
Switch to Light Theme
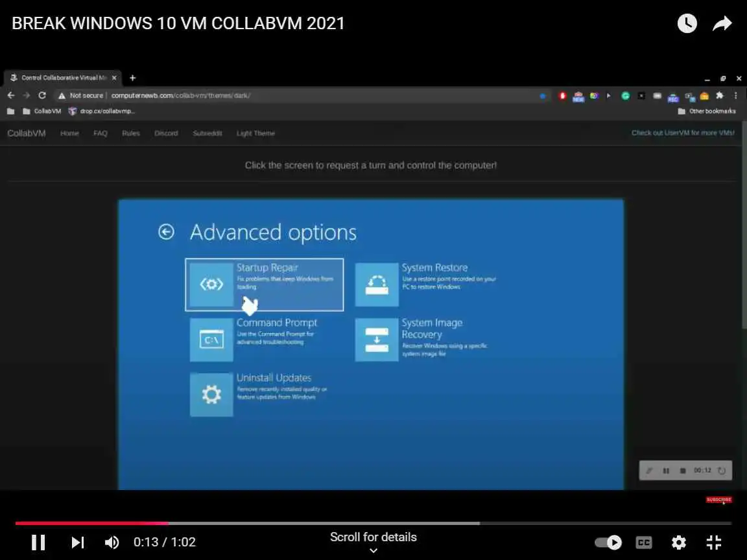click(x=256, y=134)
